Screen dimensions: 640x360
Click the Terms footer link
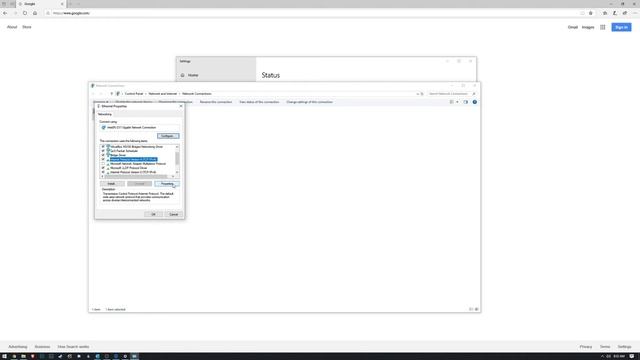[605, 347]
